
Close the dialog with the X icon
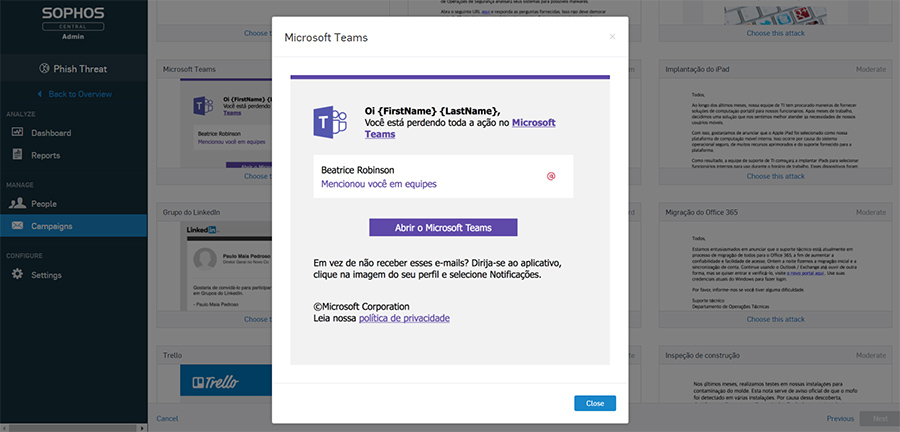[612, 37]
